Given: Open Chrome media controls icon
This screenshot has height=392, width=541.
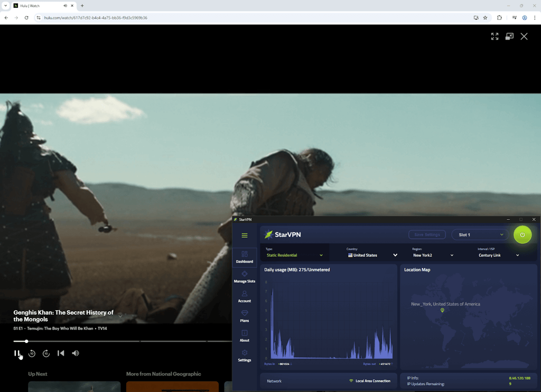Looking at the screenshot, I should [514, 17].
